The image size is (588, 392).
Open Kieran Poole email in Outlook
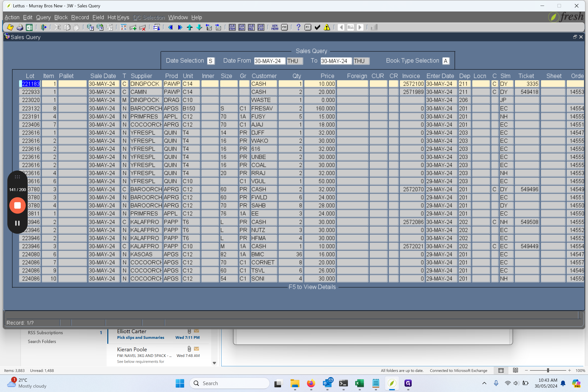point(158,355)
